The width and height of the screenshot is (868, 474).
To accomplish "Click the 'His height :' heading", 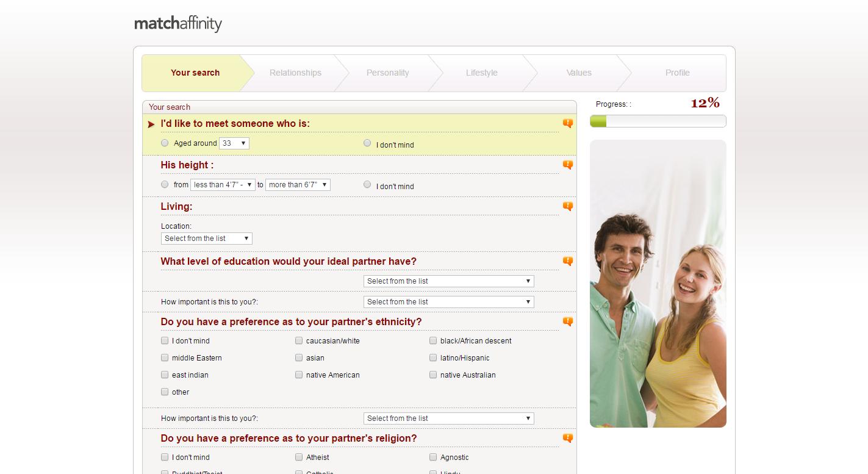I will coord(187,165).
